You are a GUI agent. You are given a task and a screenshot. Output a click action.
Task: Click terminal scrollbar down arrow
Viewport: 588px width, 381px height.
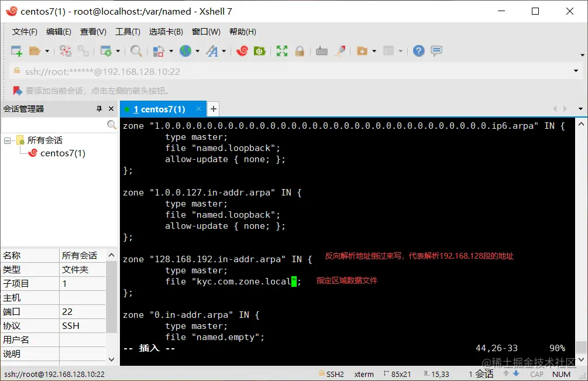coord(581,359)
